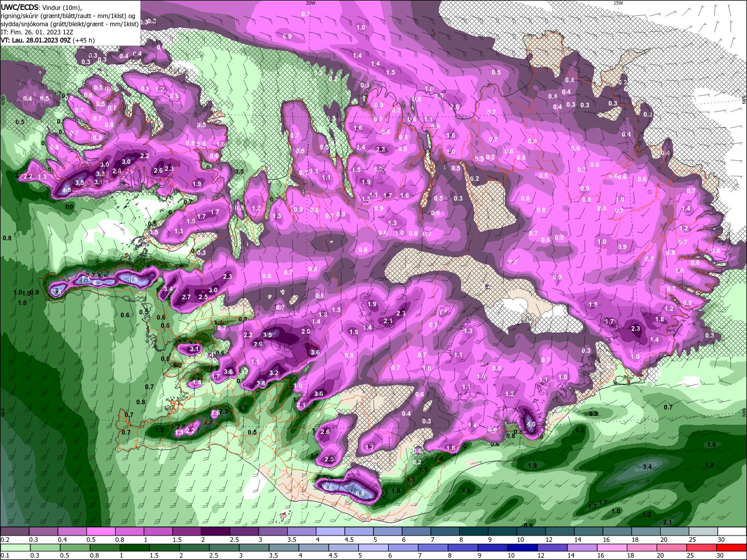
Task: Click the 'IT: Fim. 26. 01. 2023 12Z' line
Action: click(37, 32)
